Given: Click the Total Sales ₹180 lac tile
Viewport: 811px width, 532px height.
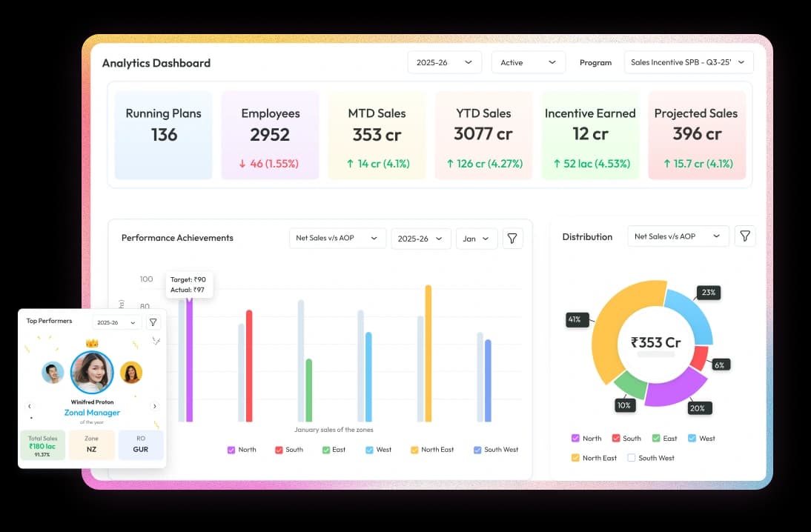Looking at the screenshot, I should coord(42,445).
